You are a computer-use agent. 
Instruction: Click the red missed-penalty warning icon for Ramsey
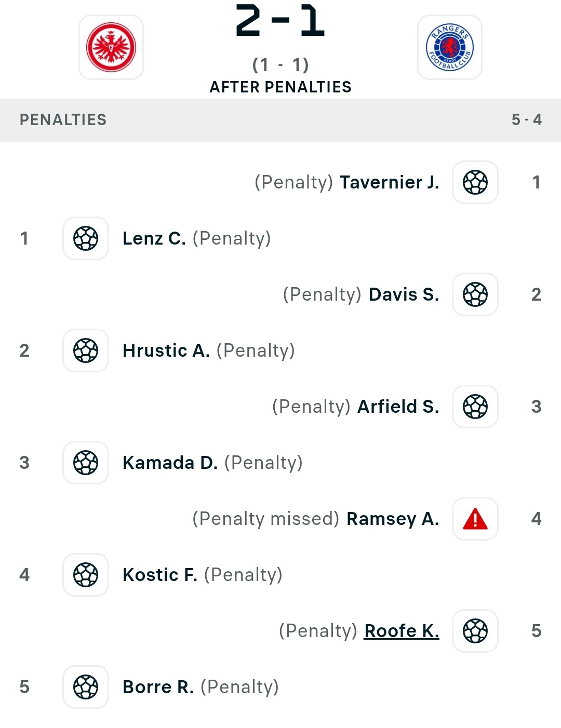pos(475,519)
